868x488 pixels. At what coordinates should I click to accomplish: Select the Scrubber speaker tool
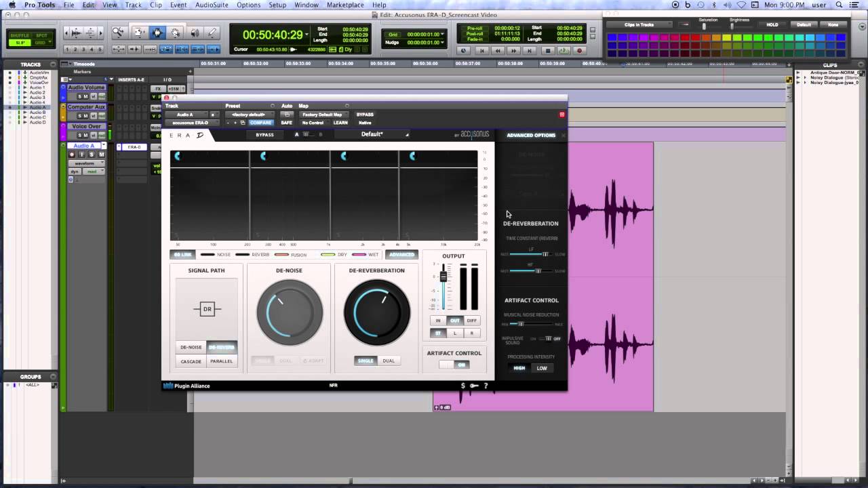point(195,33)
